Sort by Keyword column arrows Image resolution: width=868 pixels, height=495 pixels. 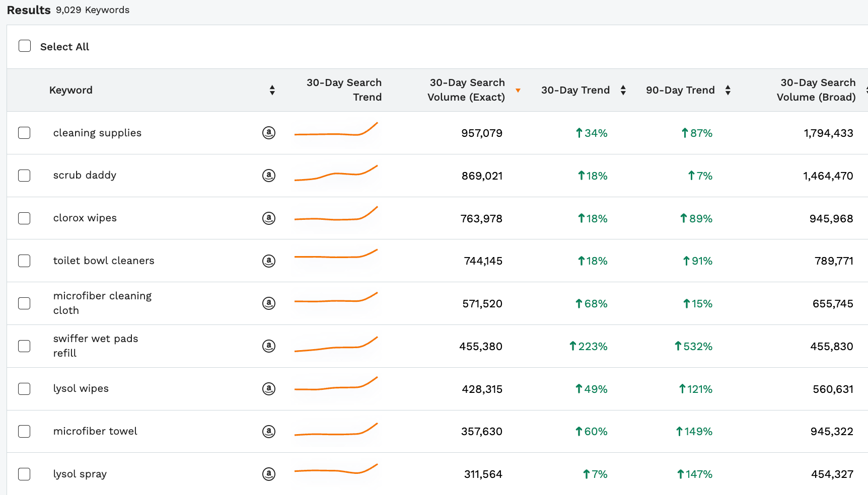tap(272, 90)
